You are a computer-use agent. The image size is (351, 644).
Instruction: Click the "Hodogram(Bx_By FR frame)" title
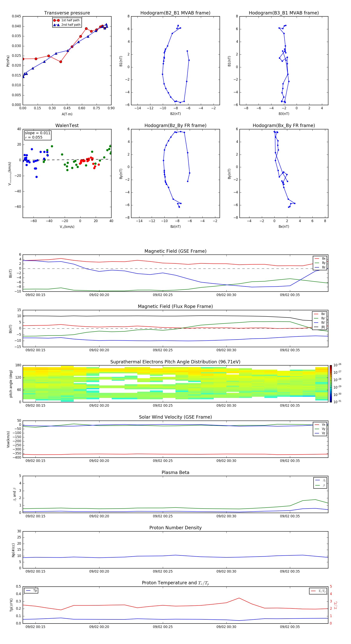[x=284, y=125]
